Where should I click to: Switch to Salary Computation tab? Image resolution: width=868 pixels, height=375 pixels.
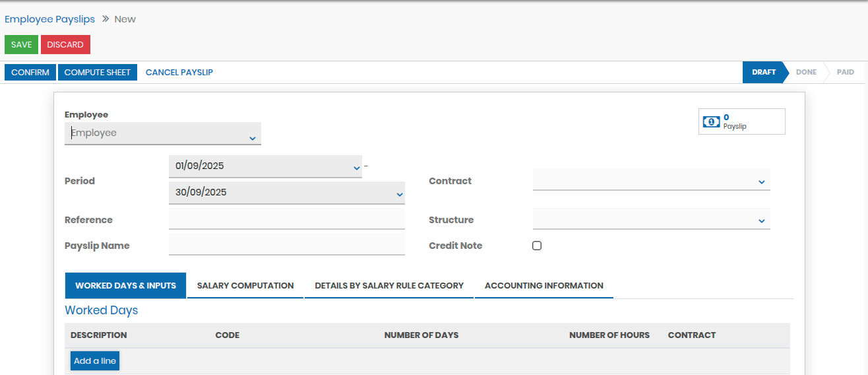click(x=245, y=286)
